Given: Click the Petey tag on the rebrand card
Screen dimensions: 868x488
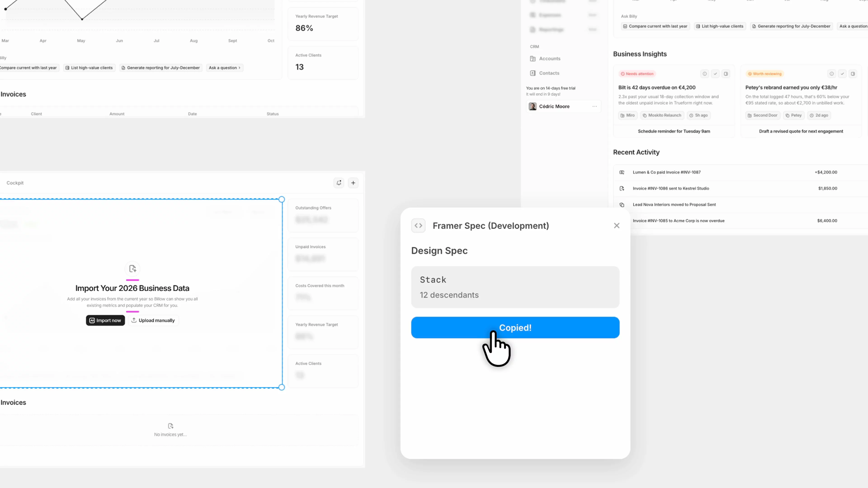Looking at the screenshot, I should [x=794, y=115].
